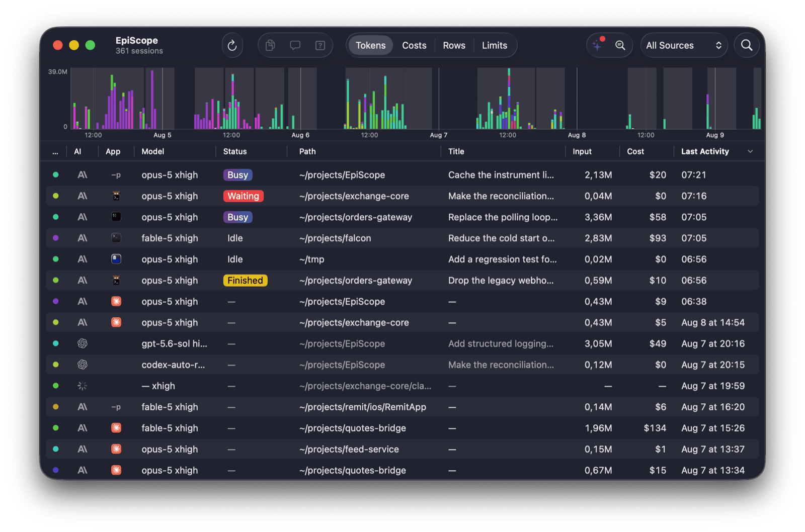Click the 3,36M input value
The height and width of the screenshot is (532, 805).
point(598,217)
